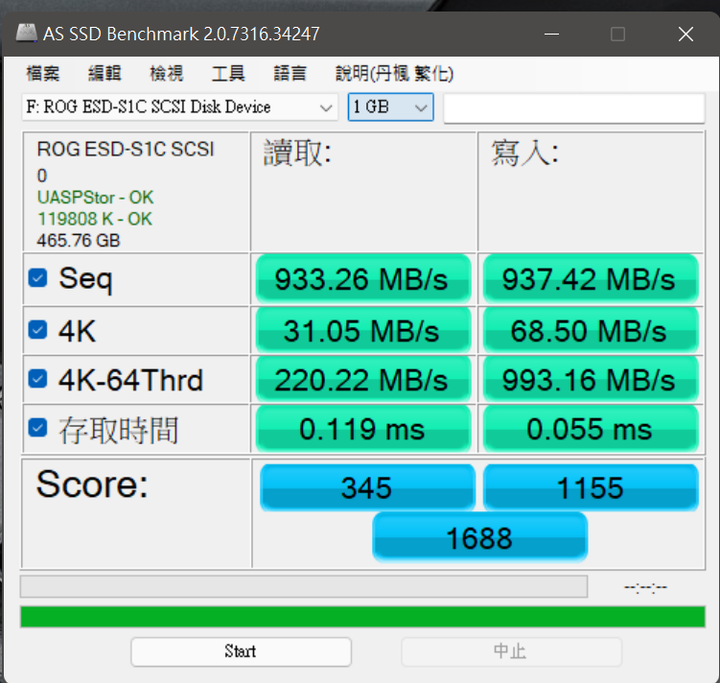Click the 4K read result 31.05 MB/s

[x=363, y=330]
